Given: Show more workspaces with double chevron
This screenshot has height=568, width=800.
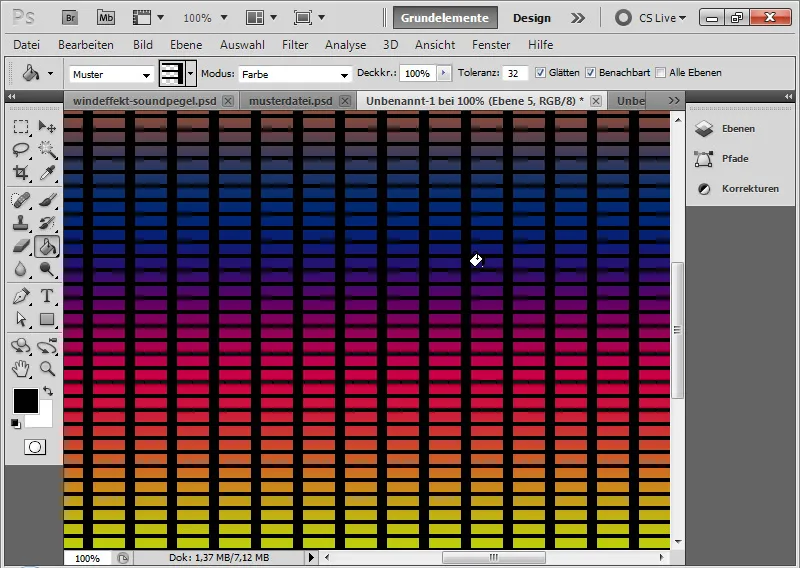Looking at the screenshot, I should 578,18.
